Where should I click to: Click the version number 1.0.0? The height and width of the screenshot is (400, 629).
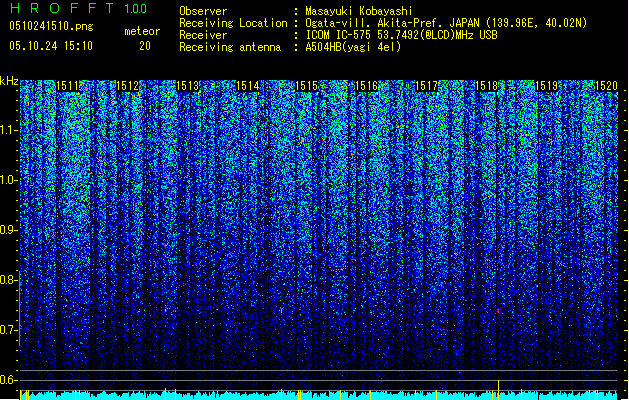coord(136,9)
